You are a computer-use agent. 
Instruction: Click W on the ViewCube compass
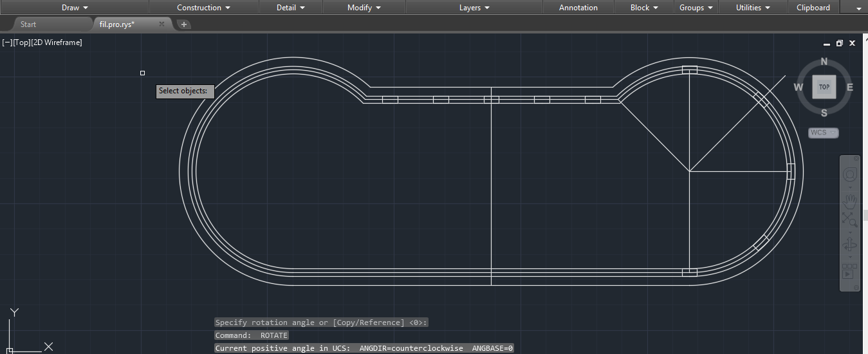pyautogui.click(x=799, y=88)
